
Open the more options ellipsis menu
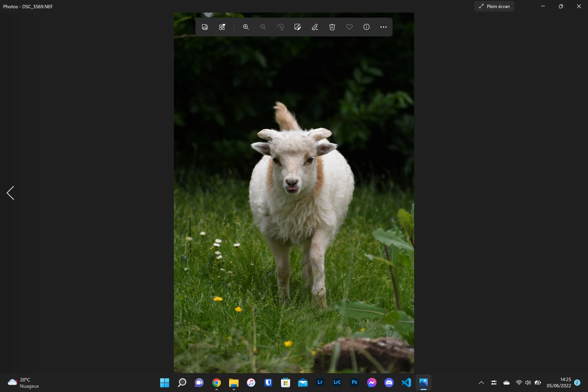(383, 27)
